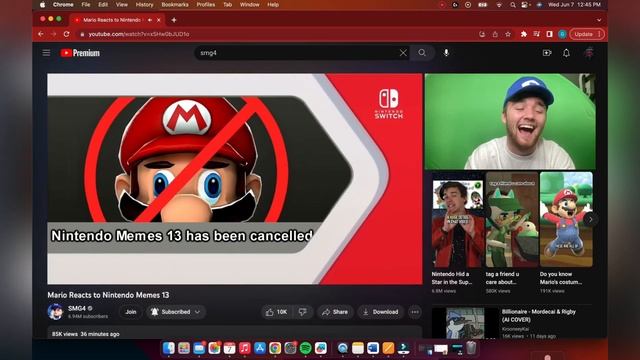Bookmark this page with the star icon

click(x=508, y=34)
